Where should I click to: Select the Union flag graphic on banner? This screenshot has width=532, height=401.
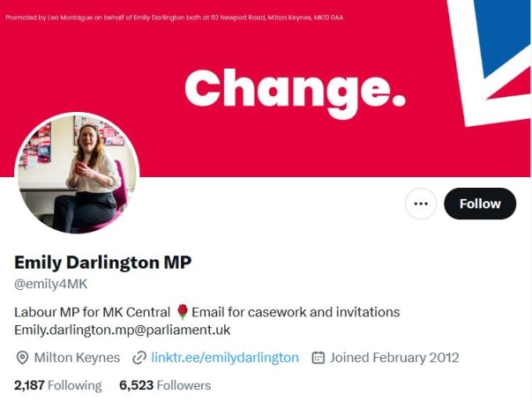[x=491, y=61]
